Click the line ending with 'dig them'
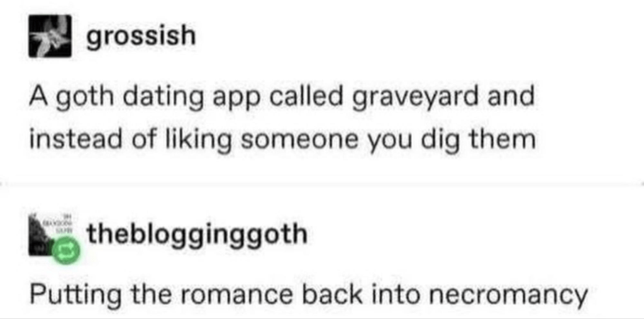 [282, 141]
